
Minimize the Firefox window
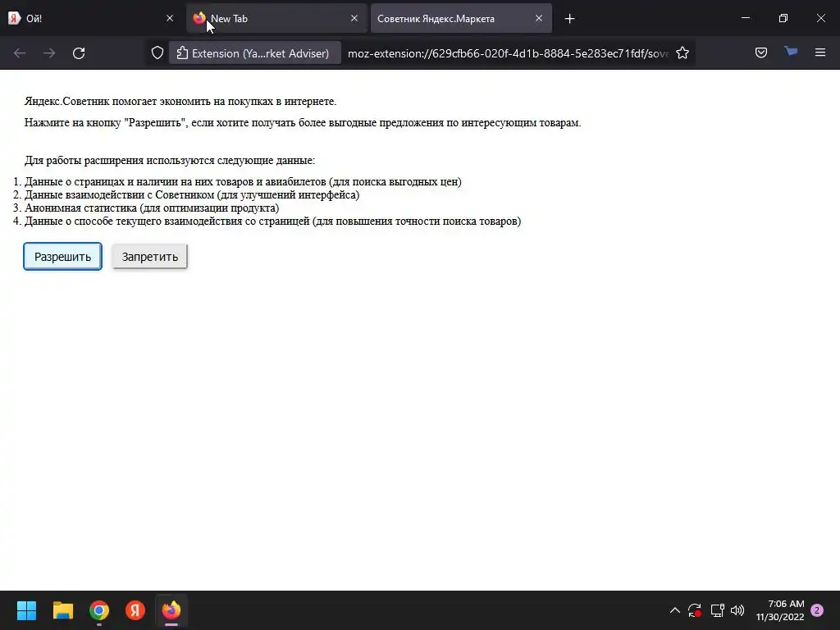[x=746, y=18]
